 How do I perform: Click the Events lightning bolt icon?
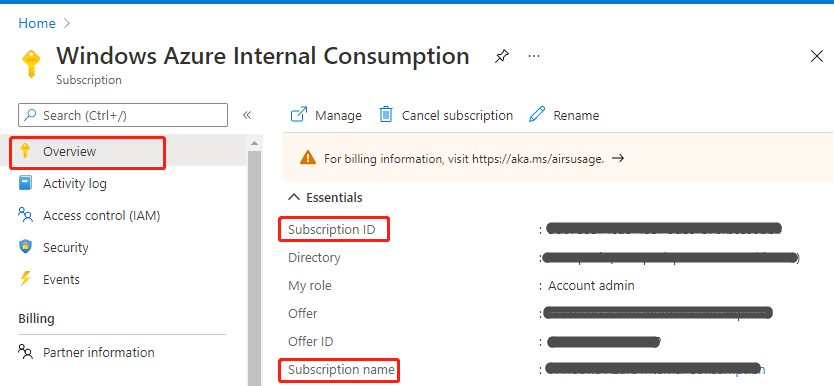coord(25,279)
